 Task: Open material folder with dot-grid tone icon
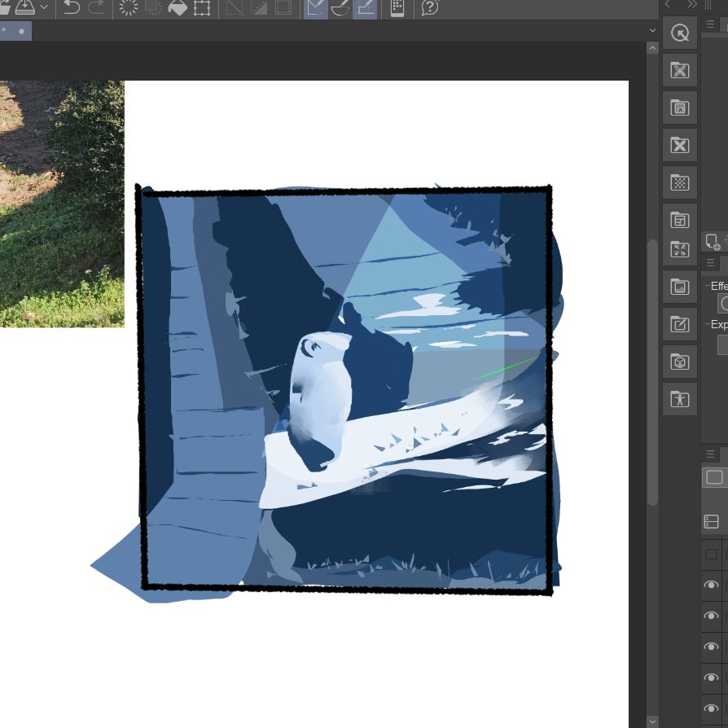[x=680, y=182]
